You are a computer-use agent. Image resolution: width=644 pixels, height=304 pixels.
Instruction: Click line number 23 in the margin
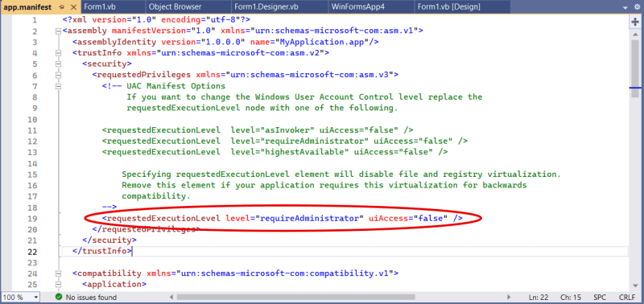tap(32, 262)
